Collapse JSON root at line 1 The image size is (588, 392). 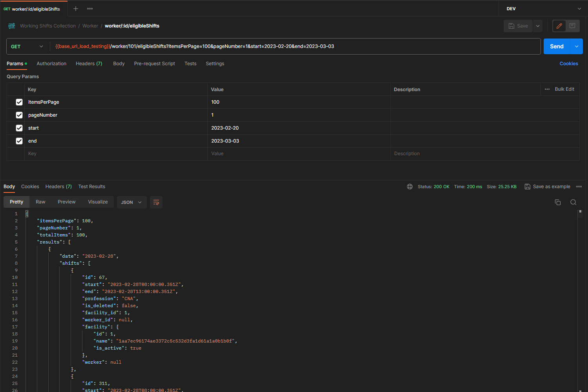click(x=27, y=214)
